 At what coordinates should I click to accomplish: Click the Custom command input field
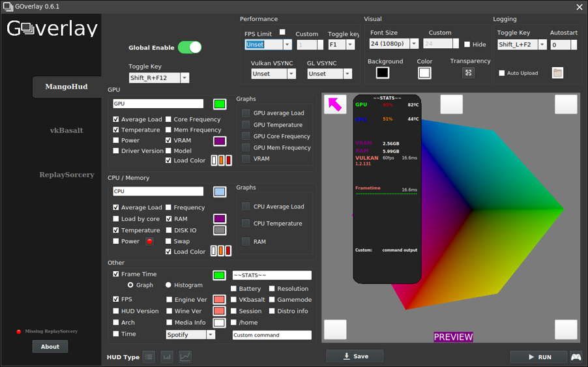[272, 335]
